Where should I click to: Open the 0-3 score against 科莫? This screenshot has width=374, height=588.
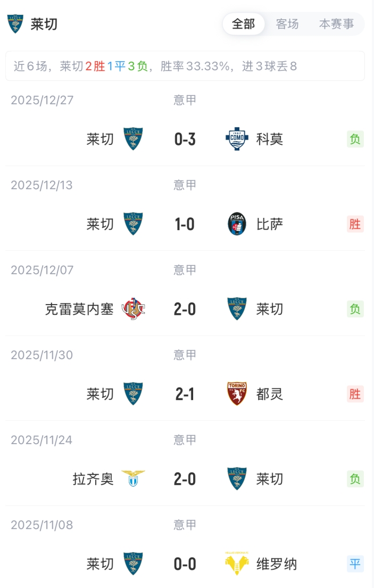(x=185, y=139)
